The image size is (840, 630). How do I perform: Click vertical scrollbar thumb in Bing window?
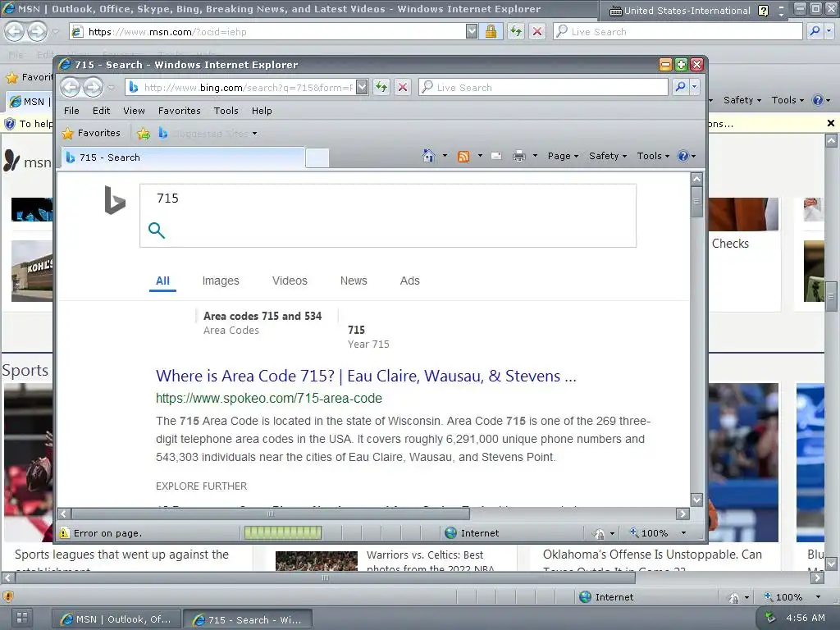(x=696, y=202)
